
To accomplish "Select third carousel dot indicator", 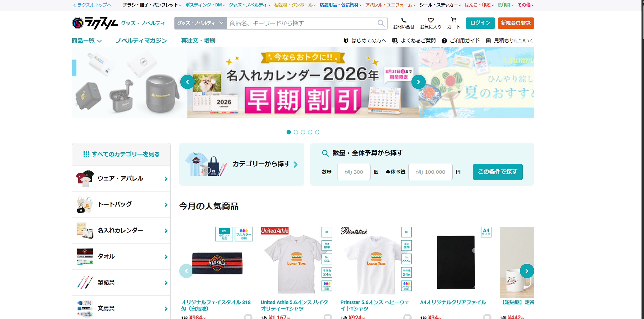I will 303,132.
